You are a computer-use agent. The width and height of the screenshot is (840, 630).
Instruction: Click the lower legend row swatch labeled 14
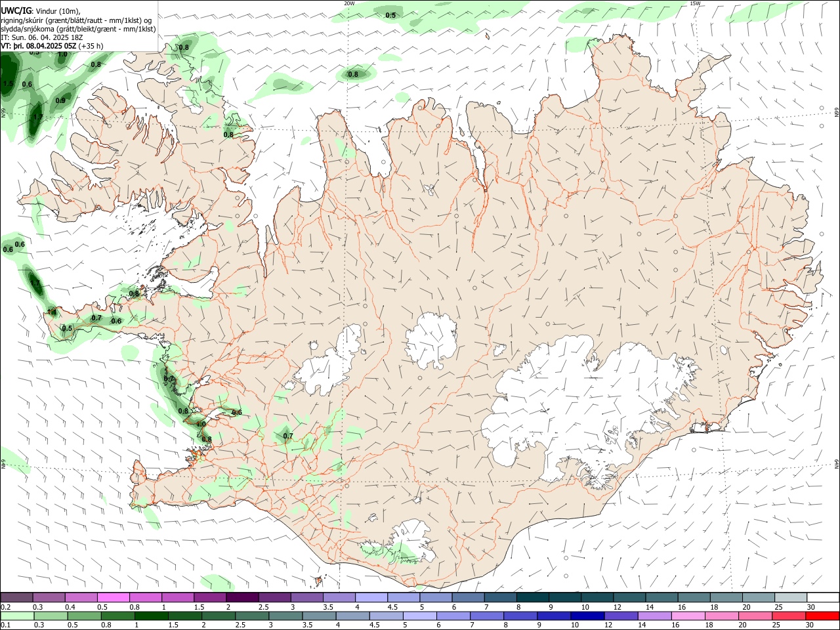click(654, 616)
